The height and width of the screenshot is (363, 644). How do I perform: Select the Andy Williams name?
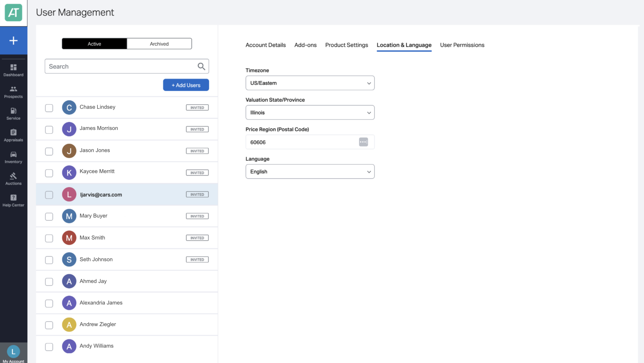click(x=96, y=346)
